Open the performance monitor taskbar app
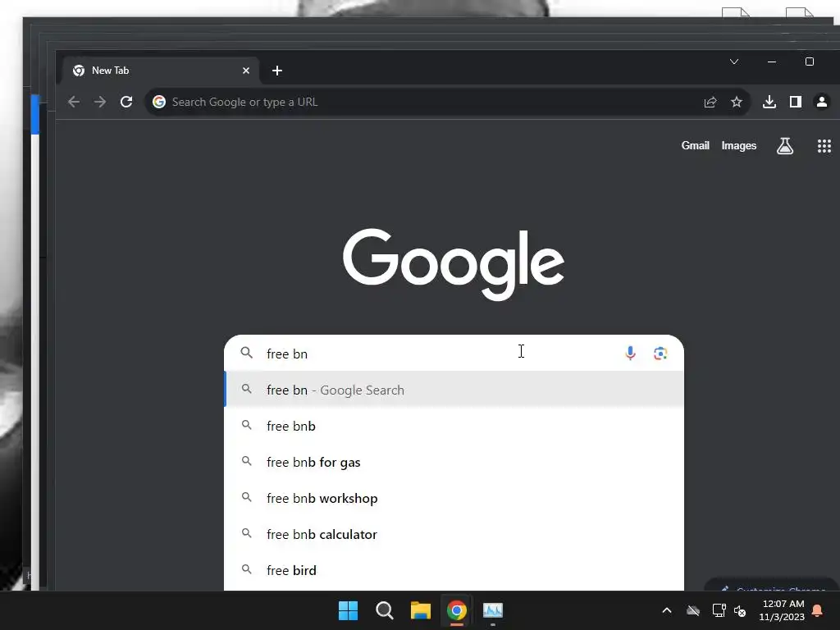The width and height of the screenshot is (840, 630). pos(493,610)
